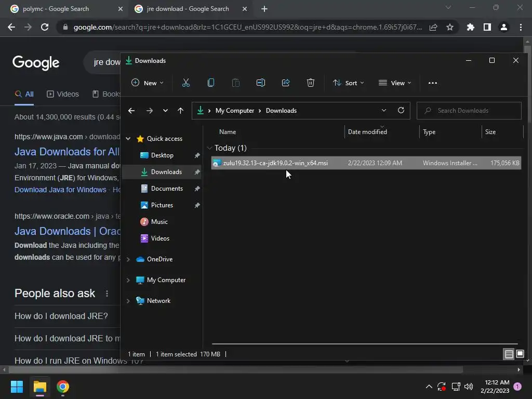Open Desktop in Quick access
532x399 pixels.
tap(162, 155)
